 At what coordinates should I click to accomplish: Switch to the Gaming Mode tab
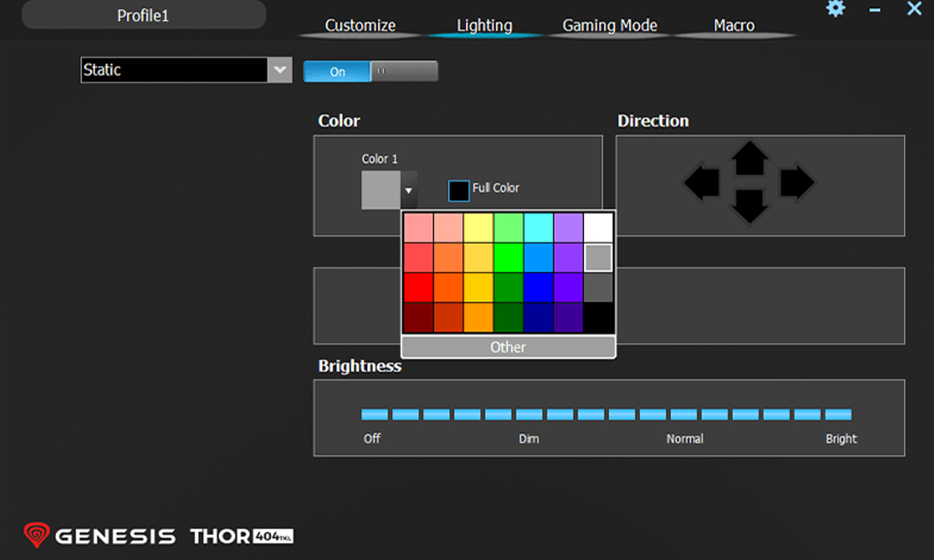point(609,25)
